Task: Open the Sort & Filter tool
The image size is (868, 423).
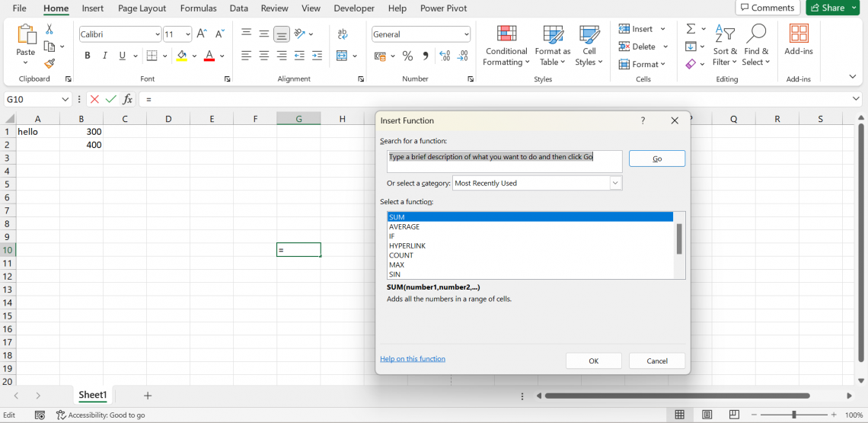Action: coord(724,45)
